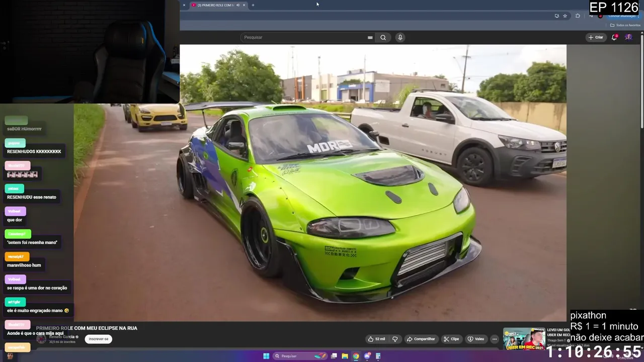Open more actions three-dot menu
Image resolution: width=644 pixels, height=362 pixels.
pyautogui.click(x=494, y=339)
